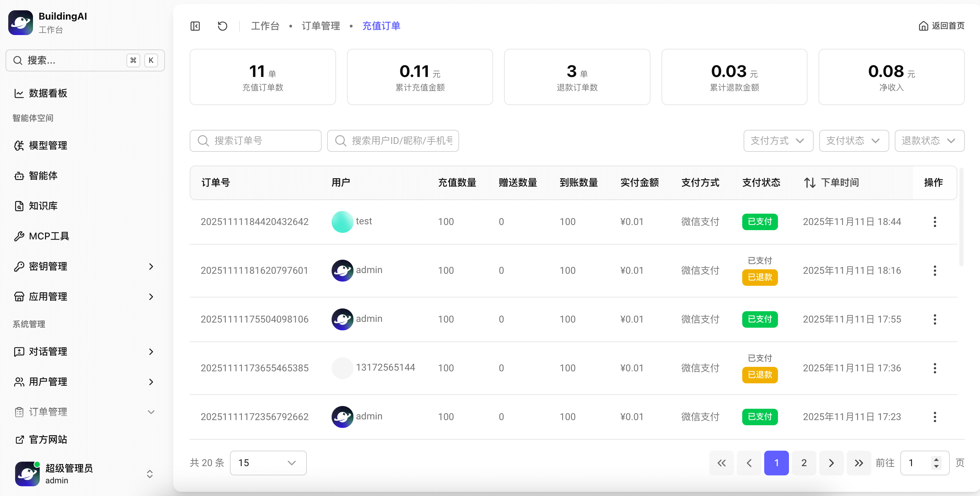
Task: Go to page 2
Action: coord(803,463)
